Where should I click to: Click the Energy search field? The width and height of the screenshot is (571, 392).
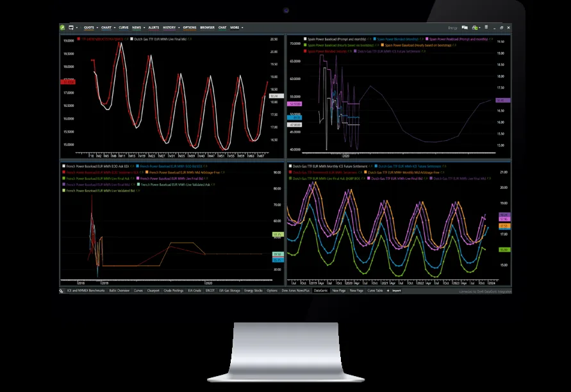[452, 28]
